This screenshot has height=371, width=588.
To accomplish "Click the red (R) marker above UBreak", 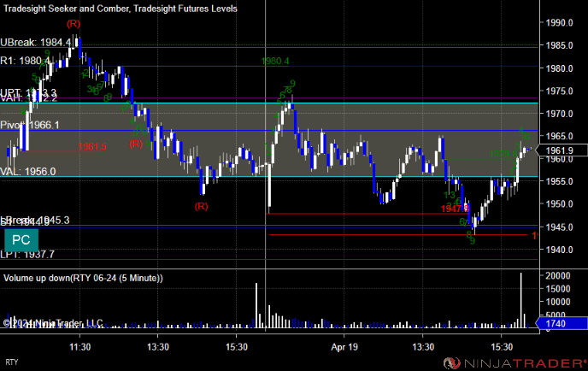I will pyautogui.click(x=73, y=24).
